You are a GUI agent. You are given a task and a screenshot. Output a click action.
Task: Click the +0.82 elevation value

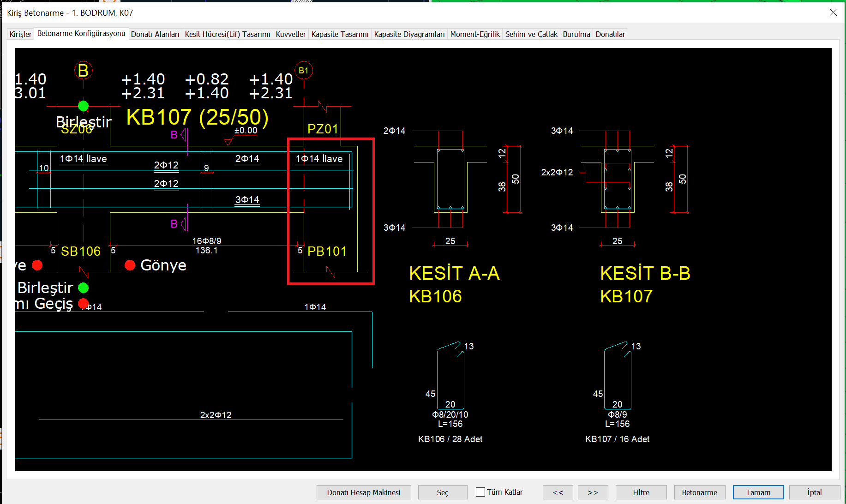click(207, 79)
